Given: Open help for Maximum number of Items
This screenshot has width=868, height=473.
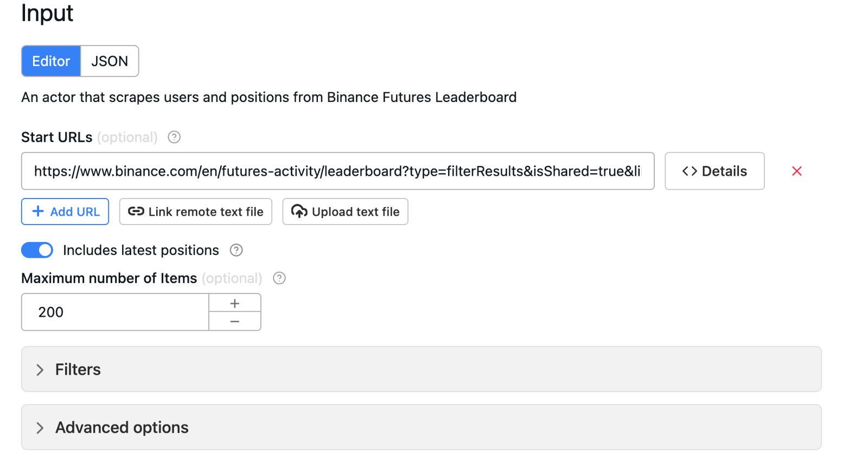Looking at the screenshot, I should tap(279, 278).
